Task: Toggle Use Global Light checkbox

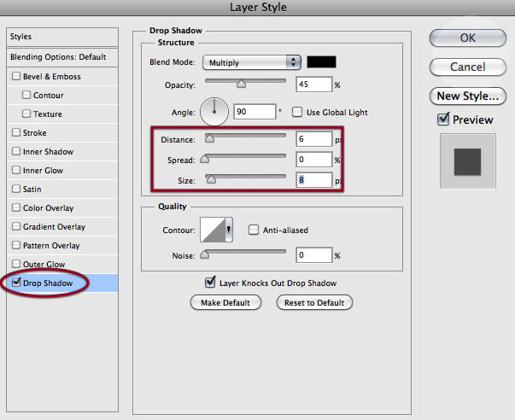Action: click(x=297, y=112)
